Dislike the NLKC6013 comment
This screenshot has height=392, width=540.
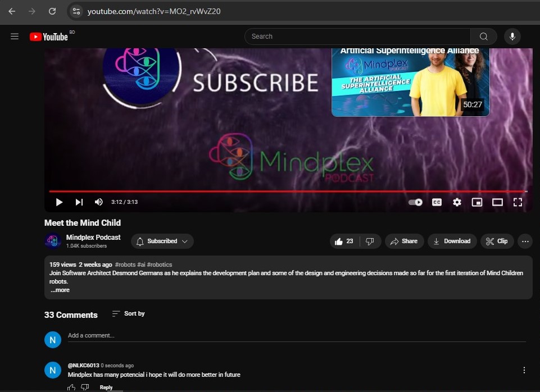85,388
